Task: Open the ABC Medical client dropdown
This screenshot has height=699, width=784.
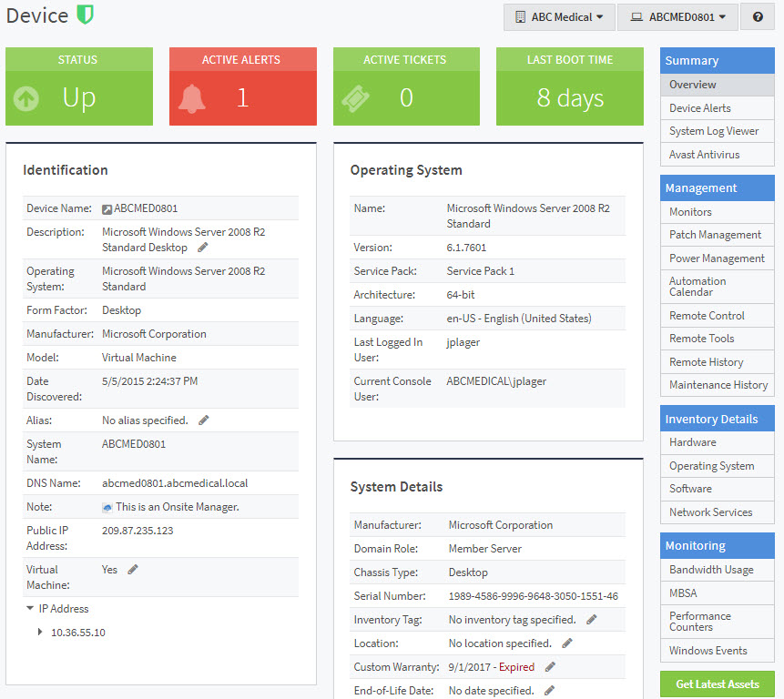Action: click(x=558, y=16)
